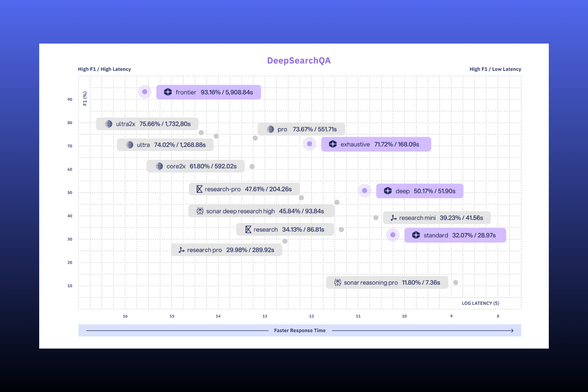Image resolution: width=588 pixels, height=392 pixels.
Task: Click the 'F1 (%)' axis label
Action: click(x=85, y=98)
